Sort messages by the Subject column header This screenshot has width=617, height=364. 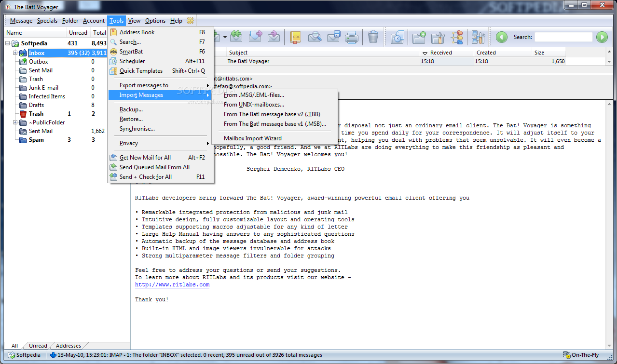click(322, 53)
